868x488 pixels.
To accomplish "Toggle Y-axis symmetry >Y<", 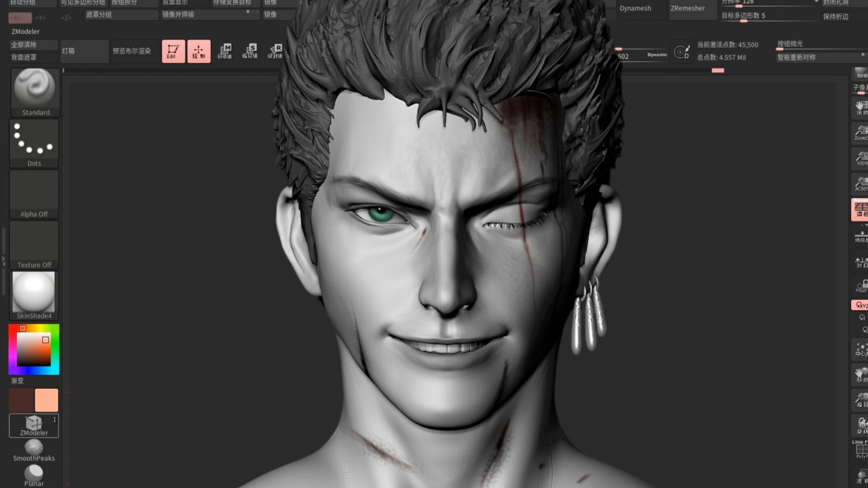I will pos(41,18).
